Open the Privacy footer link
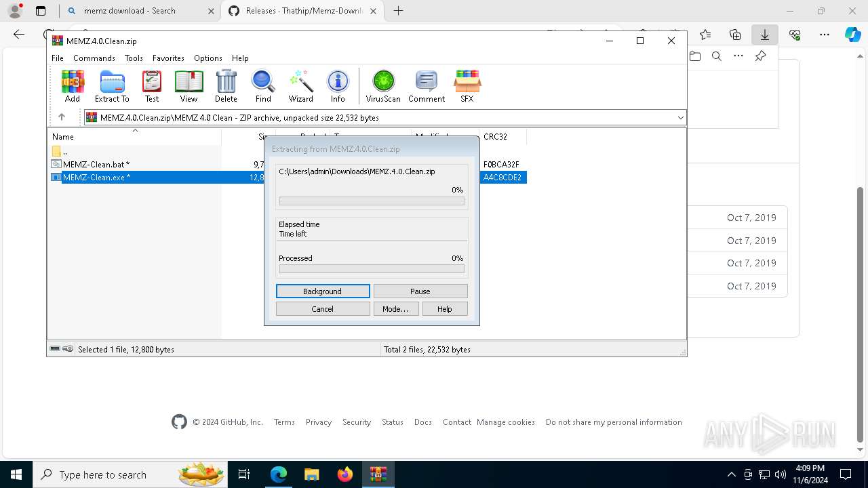The image size is (868, 488). (x=319, y=422)
